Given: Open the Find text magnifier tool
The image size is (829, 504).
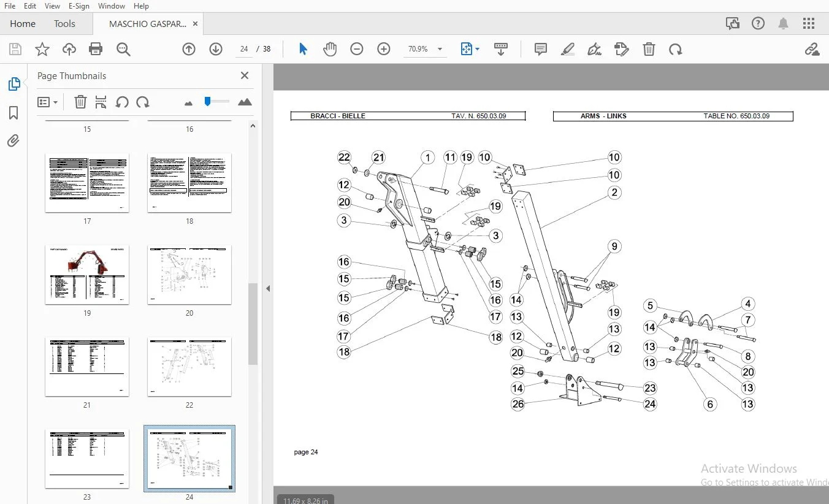Looking at the screenshot, I should (x=123, y=49).
